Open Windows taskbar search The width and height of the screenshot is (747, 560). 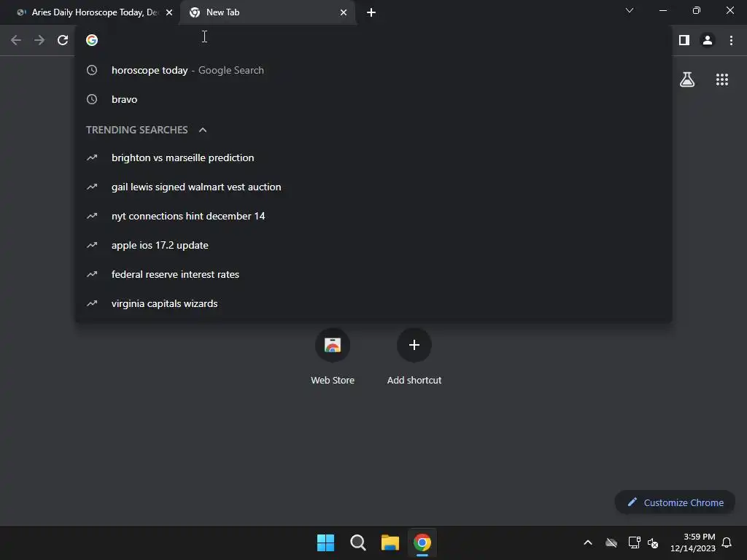(x=357, y=542)
